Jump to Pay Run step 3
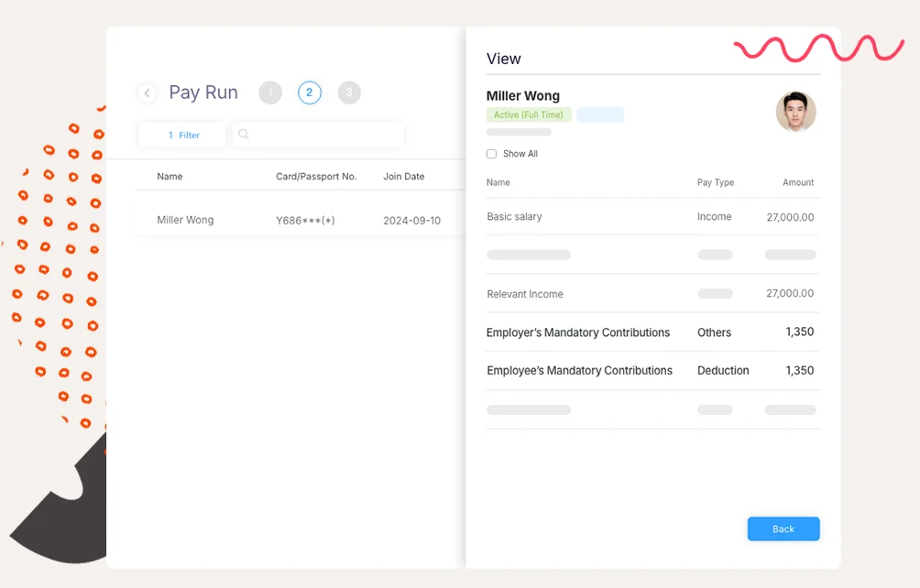This screenshot has height=588, width=920. coord(349,93)
